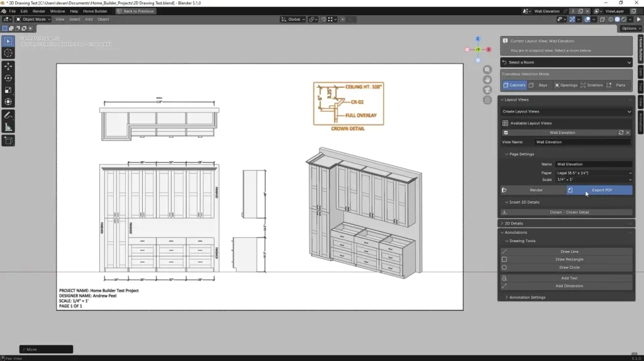This screenshot has height=361, width=644.
Task: Enable Openings selection mode
Action: click(x=565, y=85)
